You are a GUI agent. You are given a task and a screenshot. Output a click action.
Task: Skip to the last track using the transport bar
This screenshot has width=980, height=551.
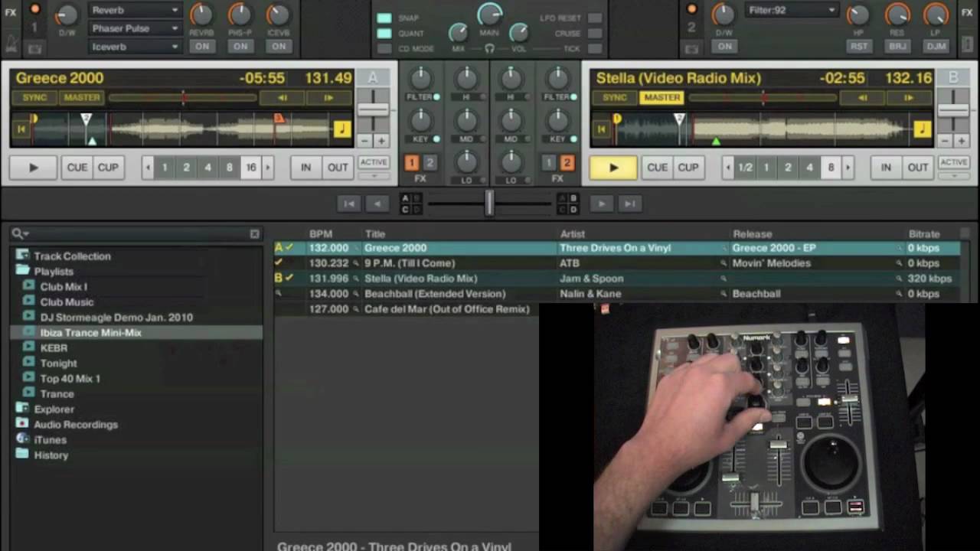click(x=629, y=204)
